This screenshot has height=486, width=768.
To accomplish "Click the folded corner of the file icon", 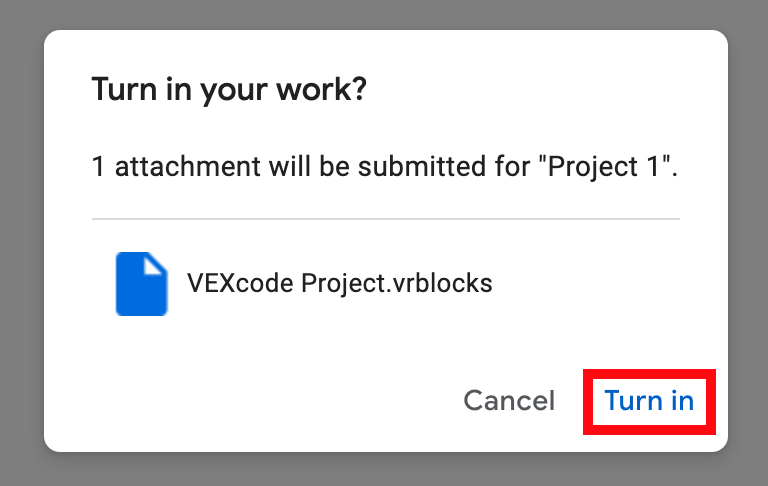I will pos(157,263).
